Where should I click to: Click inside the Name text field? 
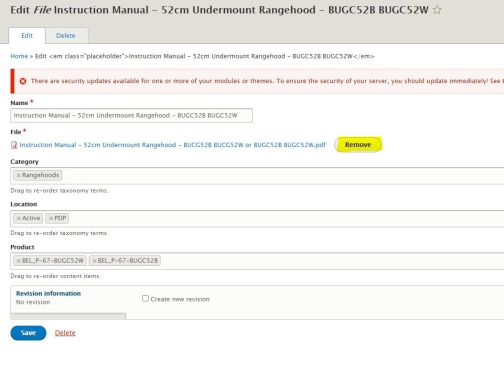[x=131, y=116]
